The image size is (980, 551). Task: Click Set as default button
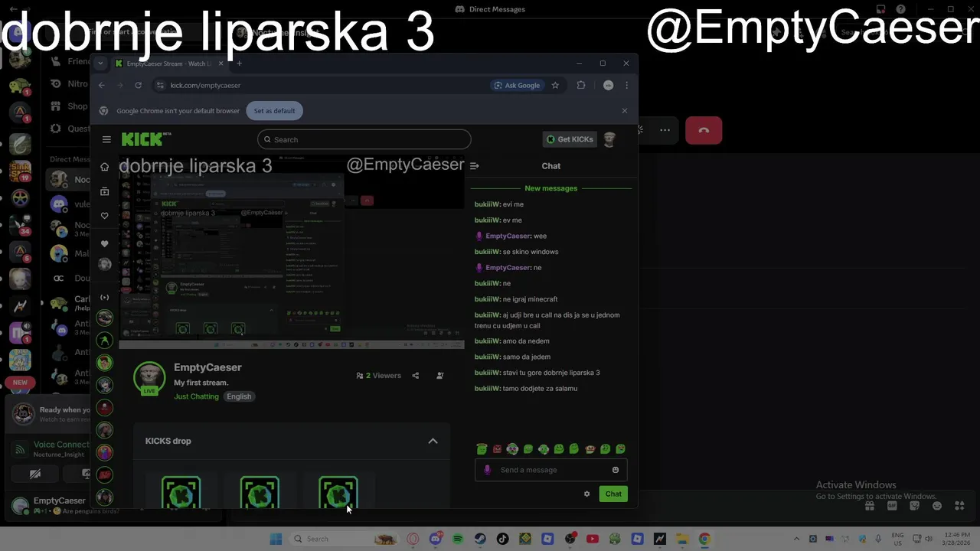(274, 111)
